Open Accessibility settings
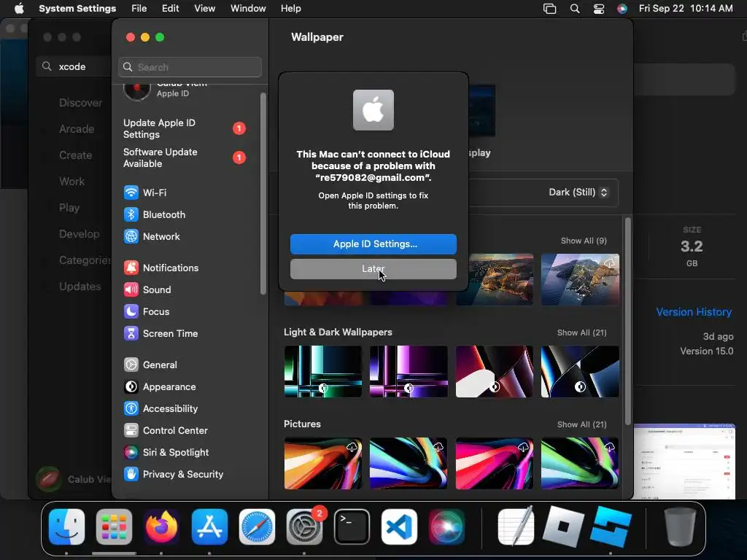 [160, 409]
